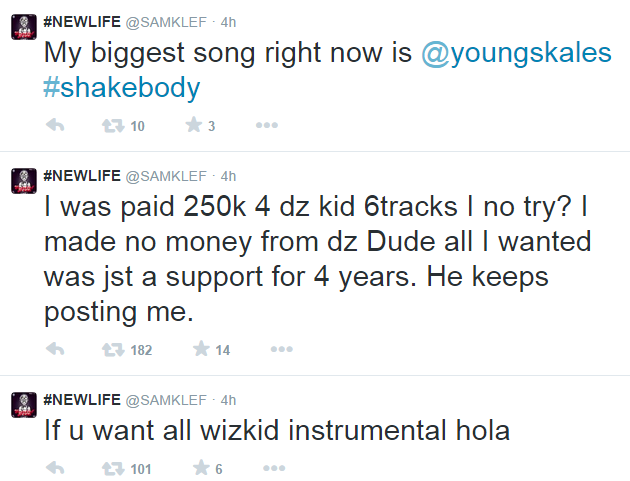Open #NEWLIFE profile name on first tweet
This screenshot has width=630, height=481.
(81, 17)
